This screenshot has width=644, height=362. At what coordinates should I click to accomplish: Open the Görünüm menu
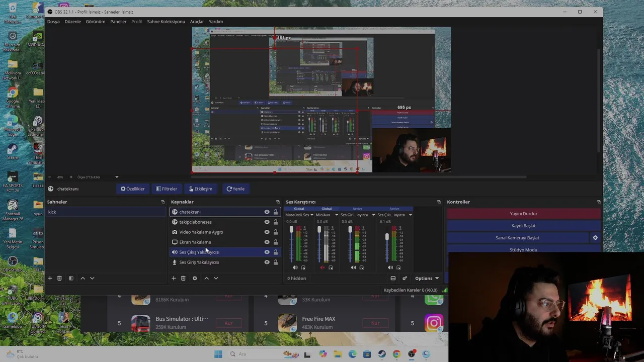click(95, 22)
